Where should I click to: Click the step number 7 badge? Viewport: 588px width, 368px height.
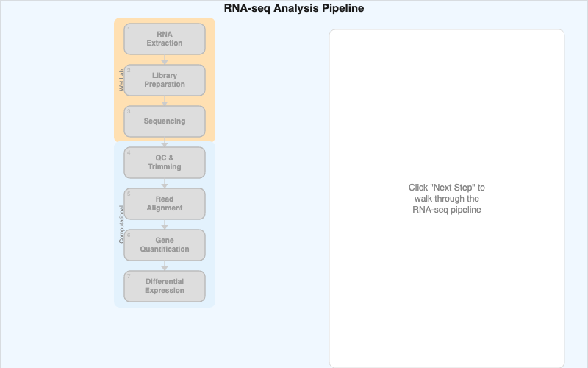[x=129, y=277]
